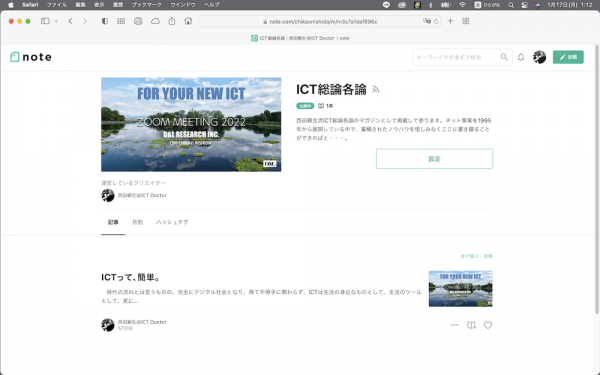
Task: Click the 並び替え・削除 link
Action: click(476, 256)
